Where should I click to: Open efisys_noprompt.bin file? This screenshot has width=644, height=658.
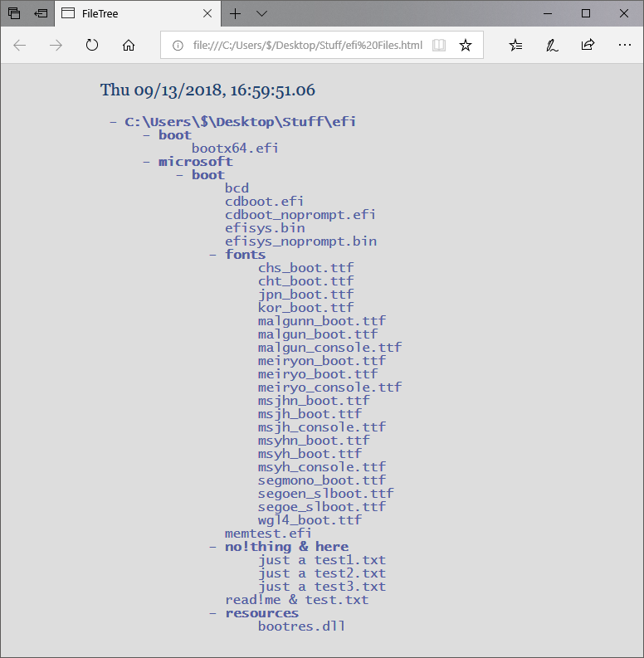[300, 241]
